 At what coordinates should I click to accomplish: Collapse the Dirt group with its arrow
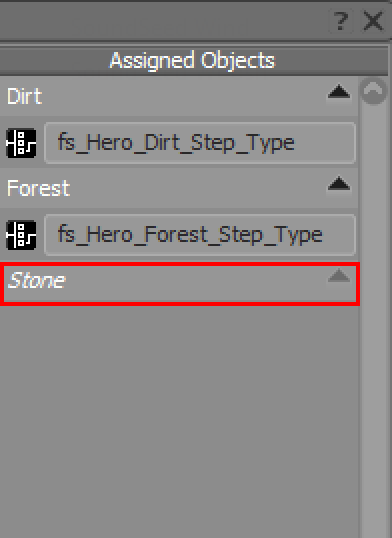pyautogui.click(x=339, y=92)
